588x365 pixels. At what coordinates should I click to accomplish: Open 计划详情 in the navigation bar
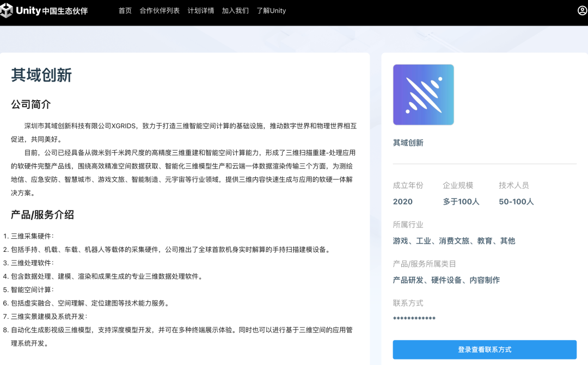[201, 11]
